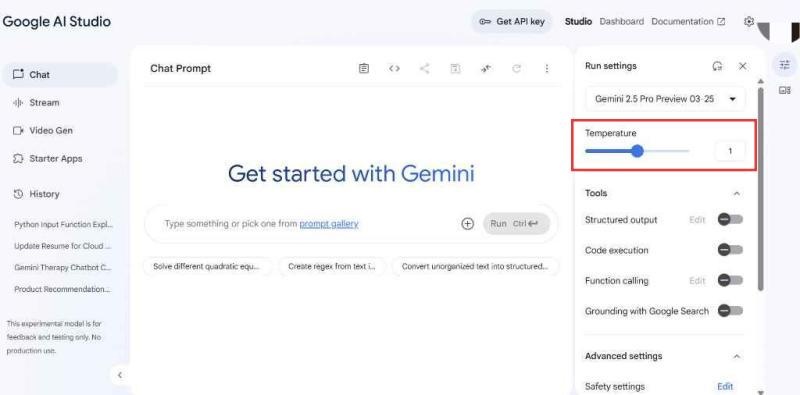Click the system instructions clipboard icon
Image resolution: width=800 pixels, height=395 pixels.
(x=364, y=68)
